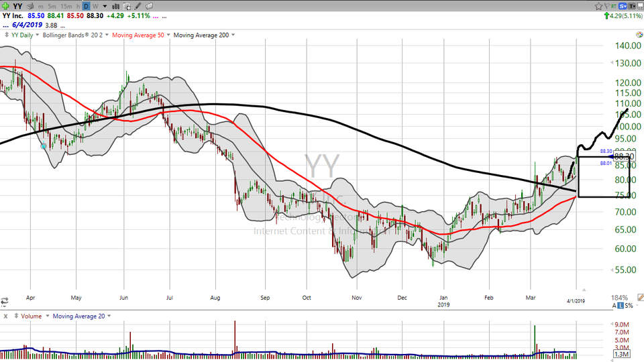Image resolution: width=644 pixels, height=362 pixels.
Task: Click the flag symbol icon
Action: [607, 6]
